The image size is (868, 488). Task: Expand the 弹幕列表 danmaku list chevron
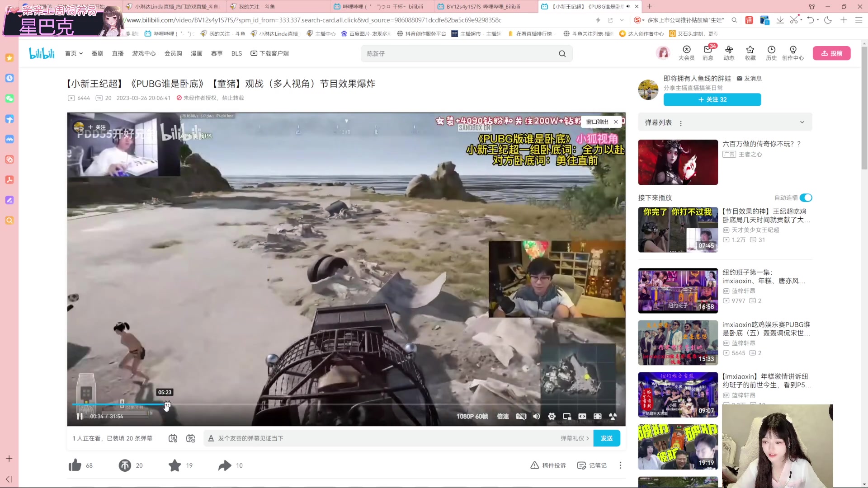(802, 122)
